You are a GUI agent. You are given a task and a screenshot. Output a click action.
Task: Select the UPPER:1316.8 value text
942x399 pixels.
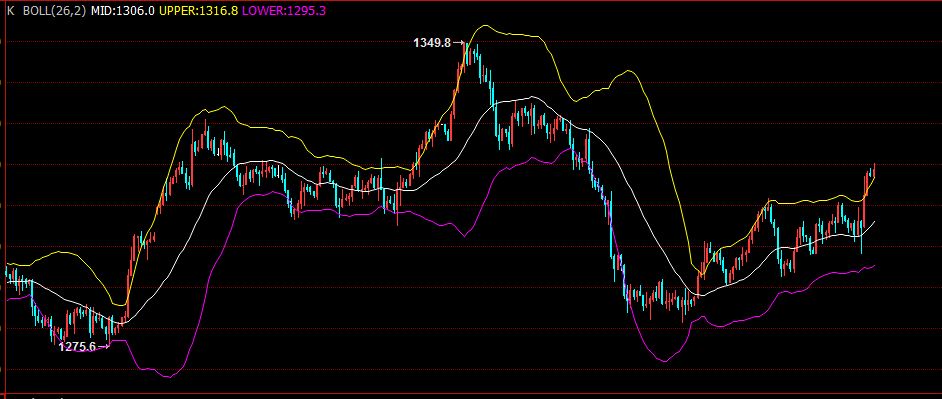coord(199,11)
